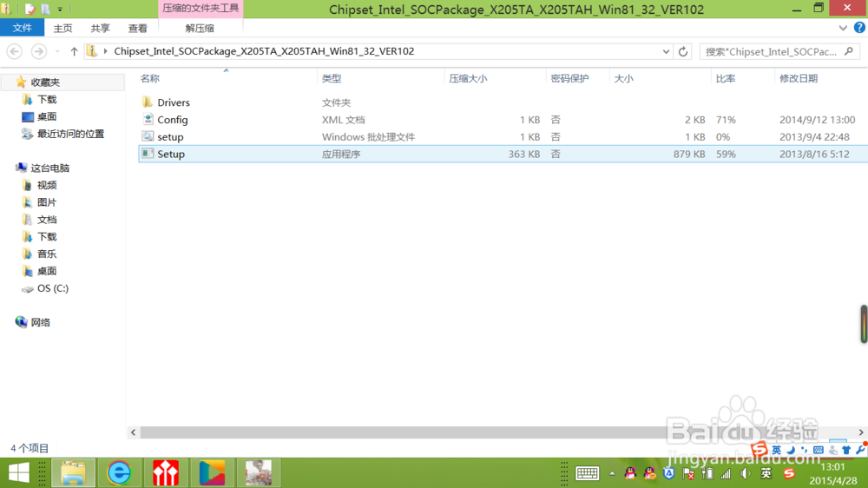
Task: Click the Drivers folder icon
Action: pyautogui.click(x=148, y=102)
